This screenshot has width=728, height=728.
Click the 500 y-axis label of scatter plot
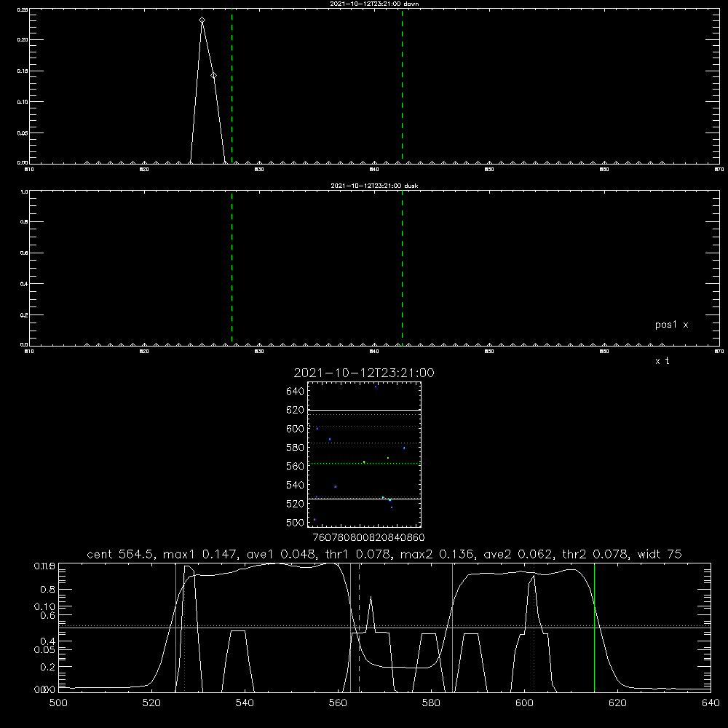pos(296,523)
